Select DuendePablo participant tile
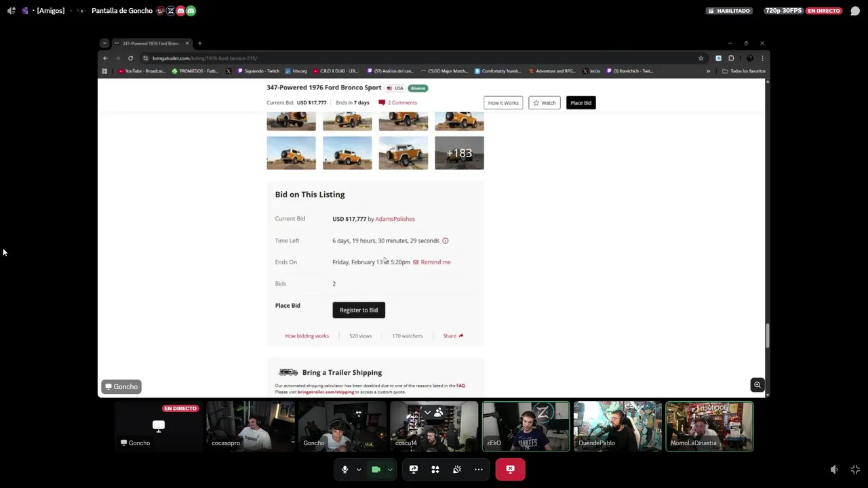The height and width of the screenshot is (488, 868). click(618, 426)
